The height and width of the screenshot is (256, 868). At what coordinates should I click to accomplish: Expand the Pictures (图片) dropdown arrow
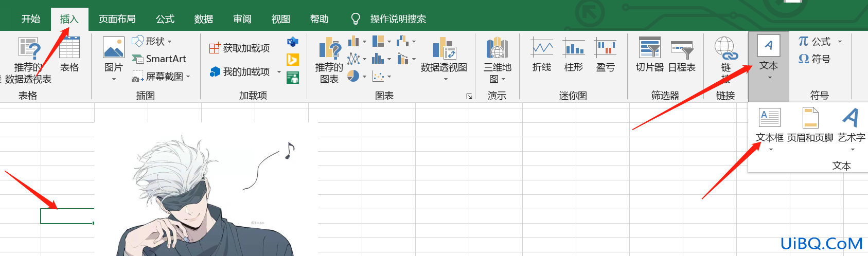[x=114, y=79]
